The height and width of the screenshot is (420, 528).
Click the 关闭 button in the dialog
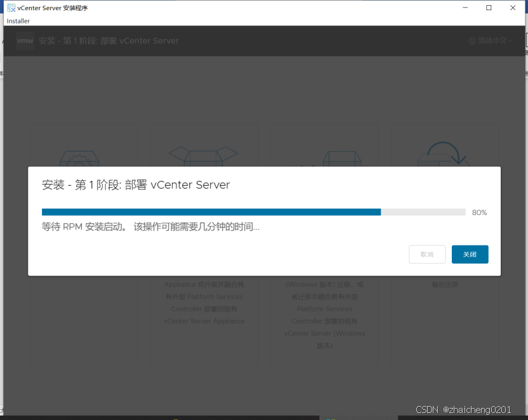point(470,254)
